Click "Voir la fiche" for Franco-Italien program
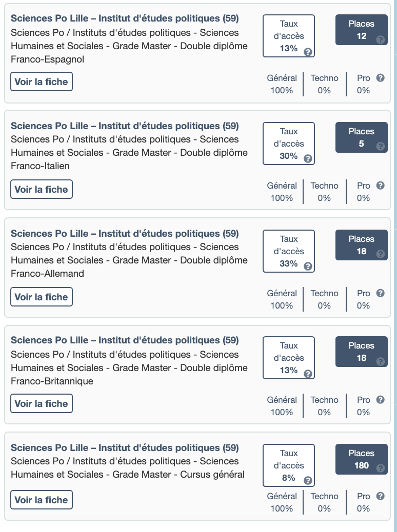 coord(42,190)
